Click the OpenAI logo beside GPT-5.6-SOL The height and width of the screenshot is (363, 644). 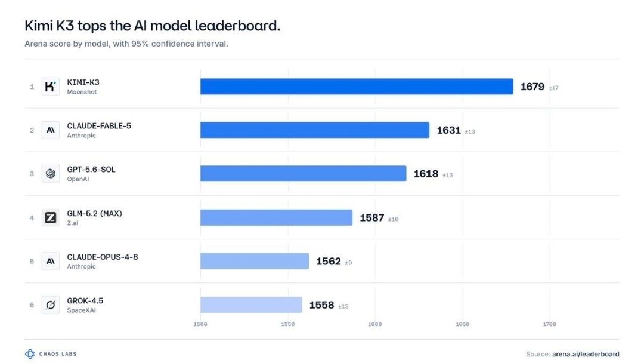coord(51,174)
